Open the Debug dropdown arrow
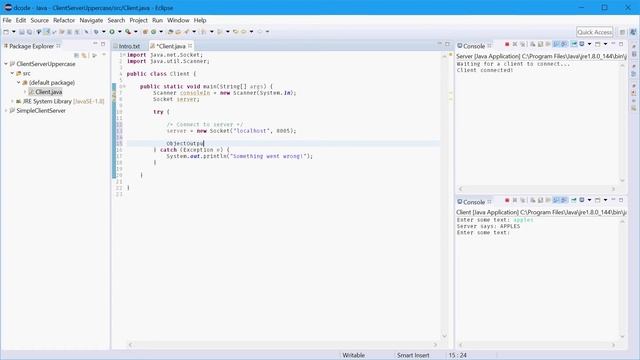The width and height of the screenshot is (640, 360). (104, 31)
